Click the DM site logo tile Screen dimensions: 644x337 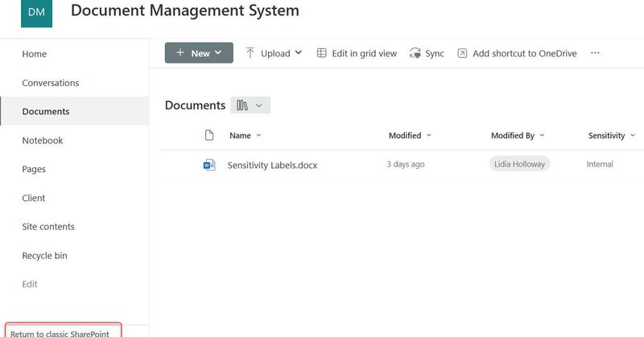pos(36,13)
